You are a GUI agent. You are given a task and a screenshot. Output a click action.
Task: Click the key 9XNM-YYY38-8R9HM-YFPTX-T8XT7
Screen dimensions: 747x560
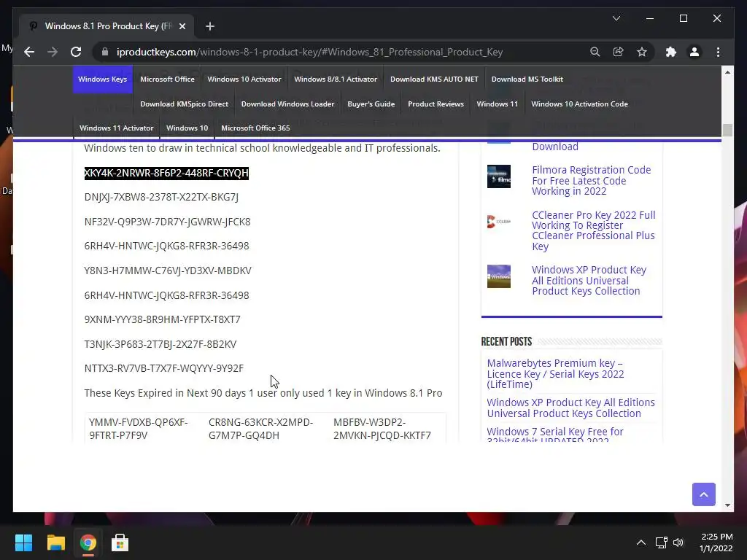(163, 319)
